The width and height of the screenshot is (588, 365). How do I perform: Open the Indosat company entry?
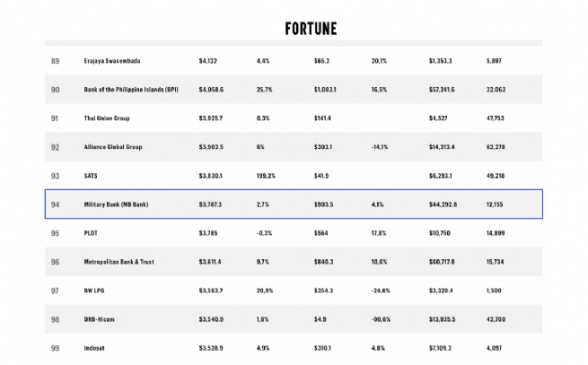tap(95, 348)
